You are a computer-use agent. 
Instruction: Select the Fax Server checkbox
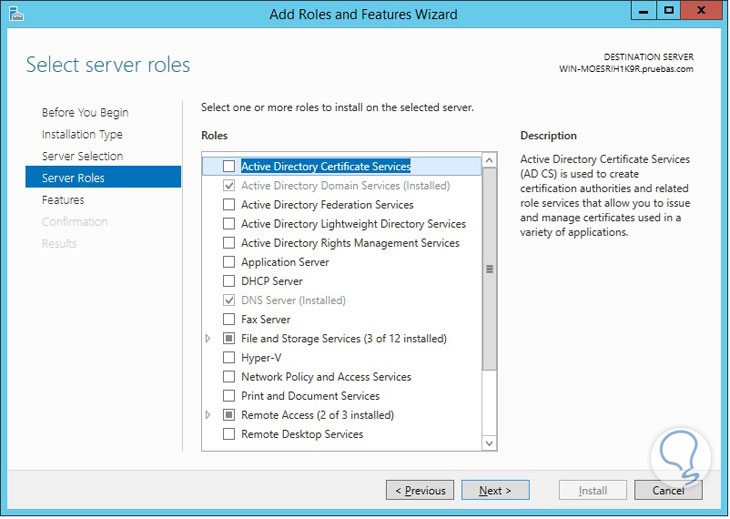[229, 320]
